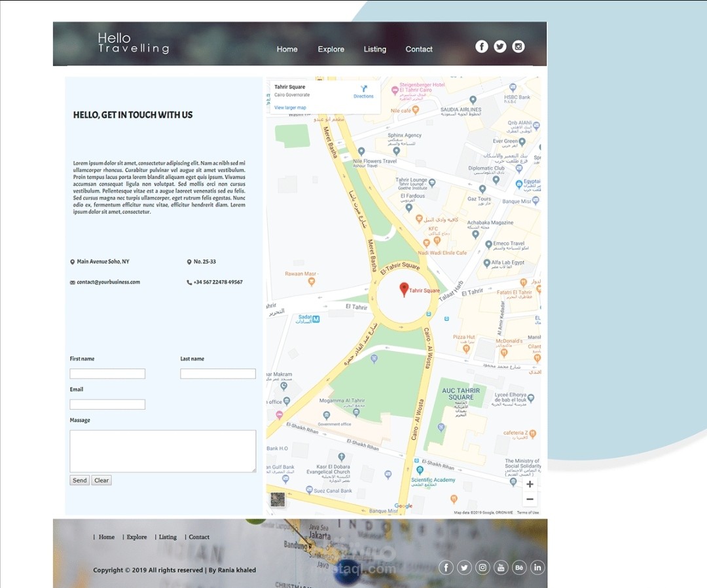Click the Nile café map marker
This screenshot has height=588, width=707.
pos(416,110)
